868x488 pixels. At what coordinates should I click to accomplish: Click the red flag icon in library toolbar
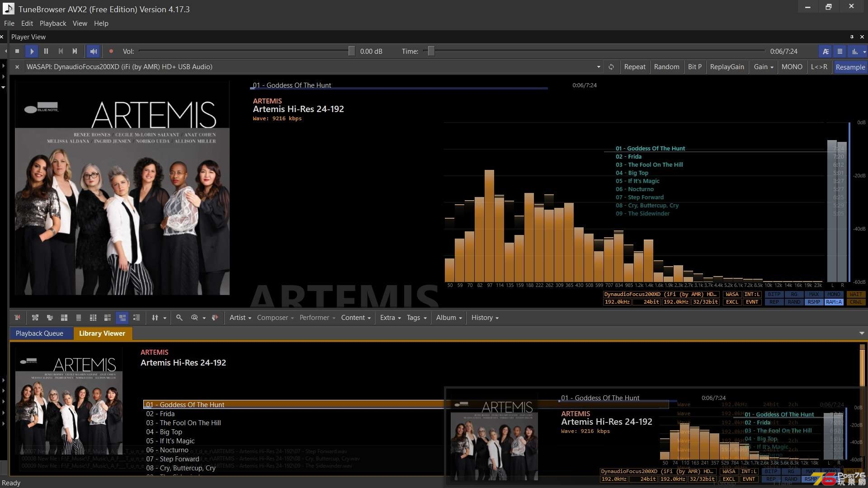coord(215,318)
